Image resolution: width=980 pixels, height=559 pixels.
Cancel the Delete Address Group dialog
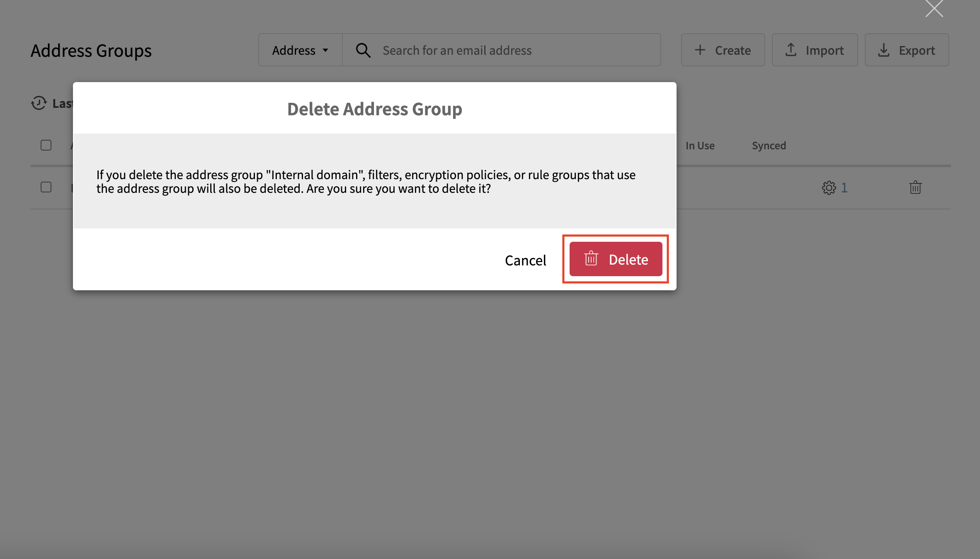coord(525,260)
